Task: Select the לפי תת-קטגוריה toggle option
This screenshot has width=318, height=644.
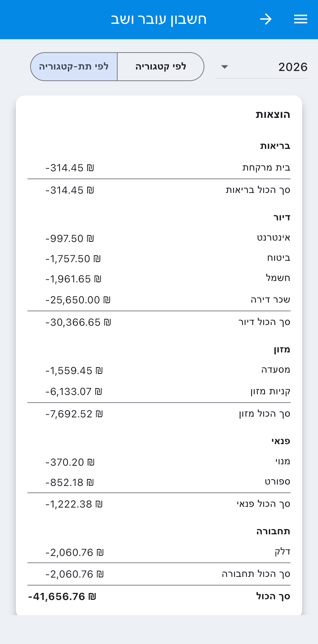Action: point(74,67)
